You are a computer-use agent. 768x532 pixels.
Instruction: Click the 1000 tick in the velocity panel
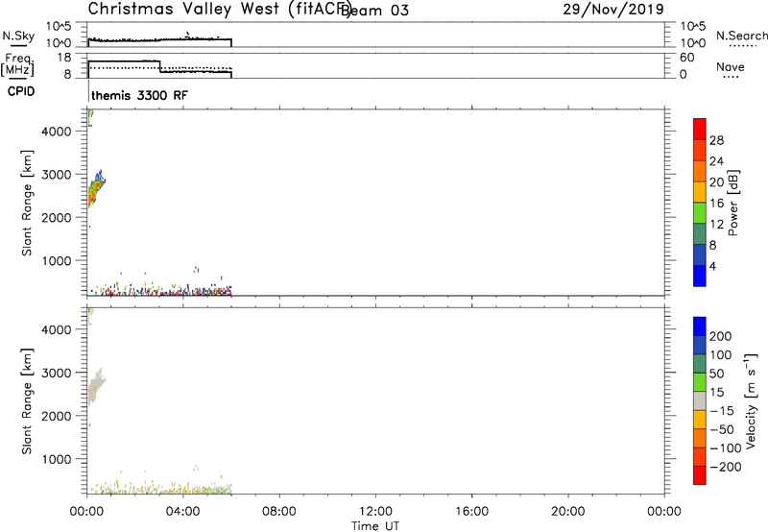(x=57, y=459)
